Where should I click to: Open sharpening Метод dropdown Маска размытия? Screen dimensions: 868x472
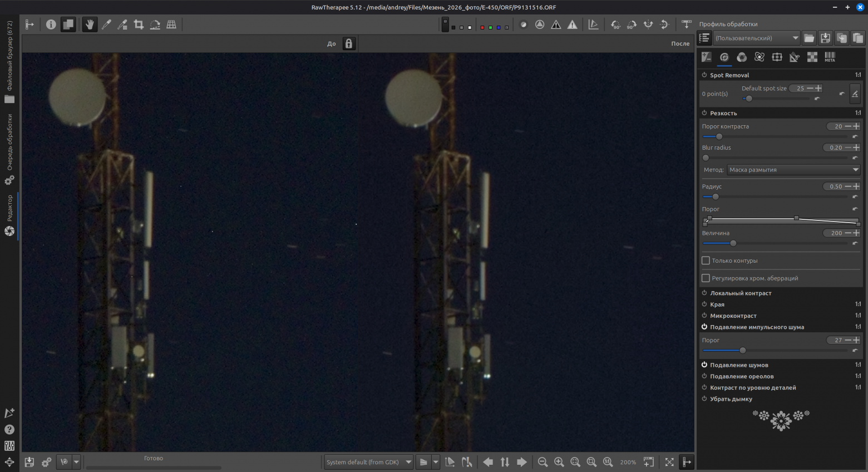[x=793, y=170]
